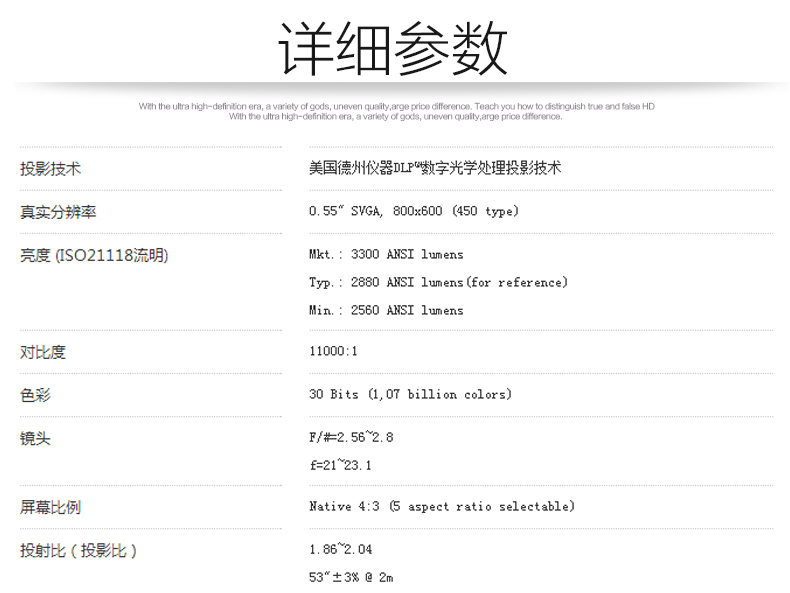Click the 对比度 row label
The height and width of the screenshot is (593, 790).
(43, 352)
